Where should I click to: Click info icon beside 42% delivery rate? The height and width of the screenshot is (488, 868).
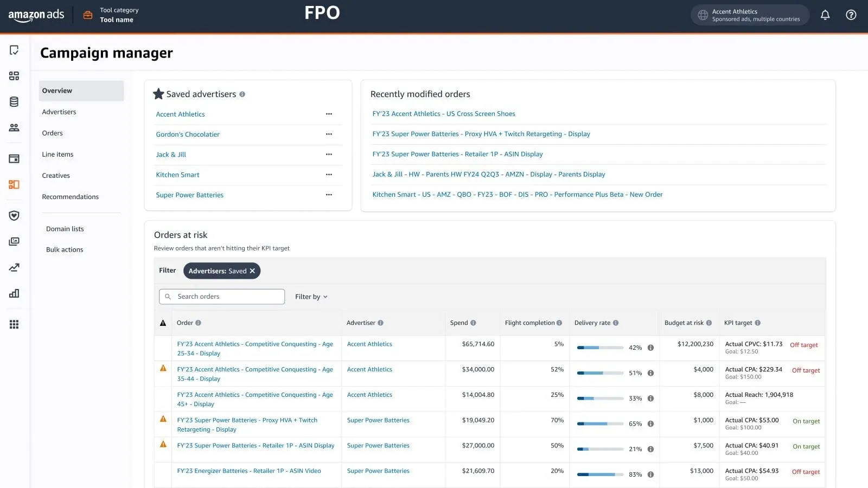tap(650, 348)
